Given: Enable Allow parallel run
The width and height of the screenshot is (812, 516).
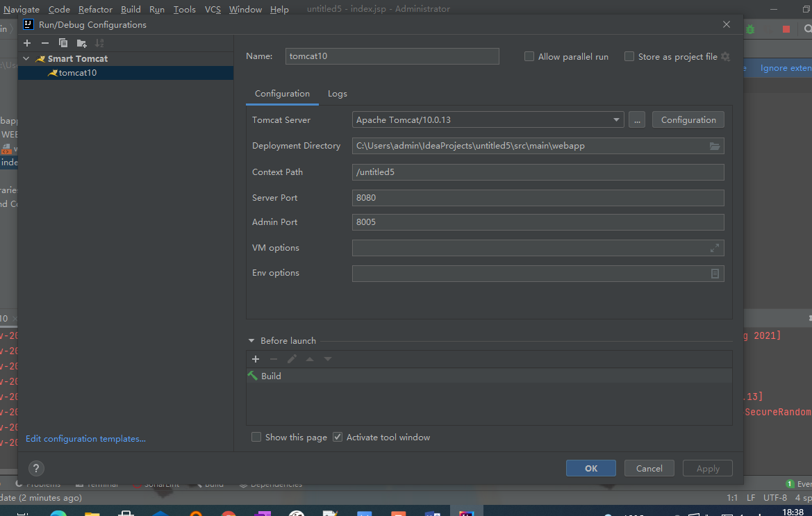Looking at the screenshot, I should [529, 56].
